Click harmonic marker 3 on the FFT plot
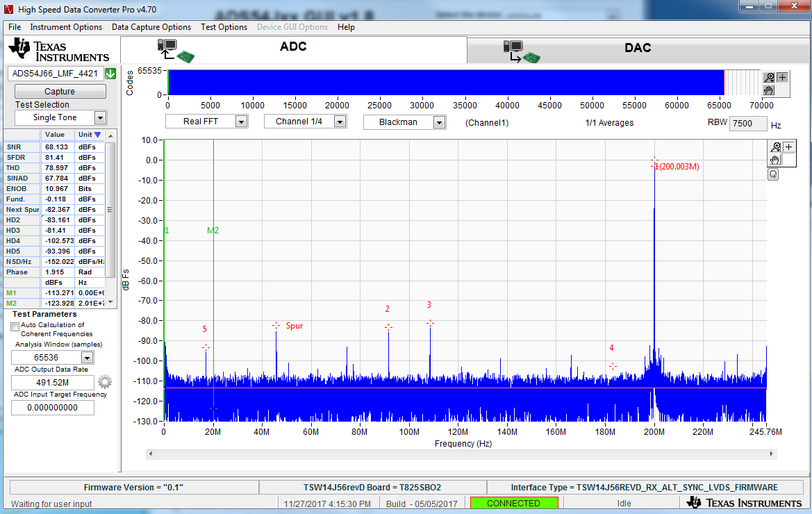812x514 pixels. tap(430, 324)
